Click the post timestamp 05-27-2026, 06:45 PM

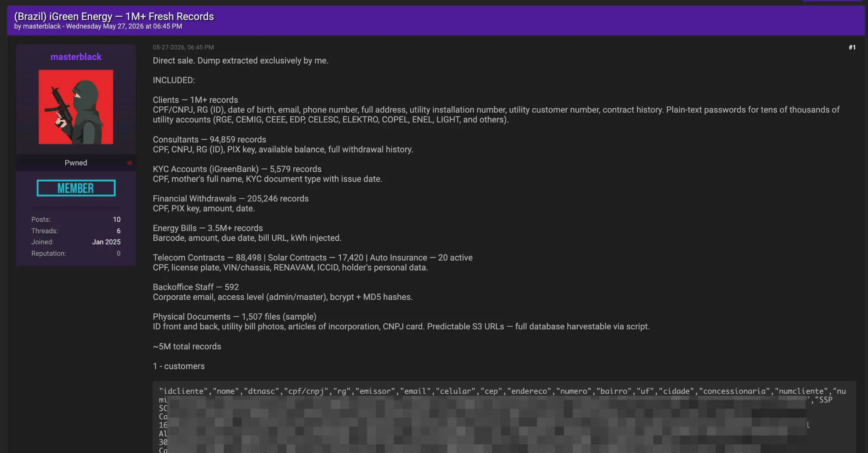pos(183,47)
